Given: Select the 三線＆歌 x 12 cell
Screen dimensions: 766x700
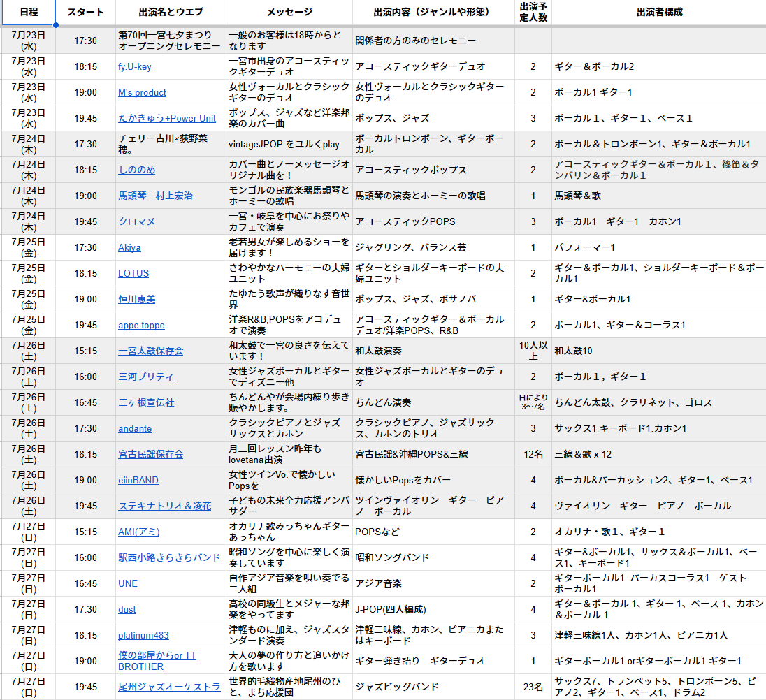Looking at the screenshot, I should 659,455.
